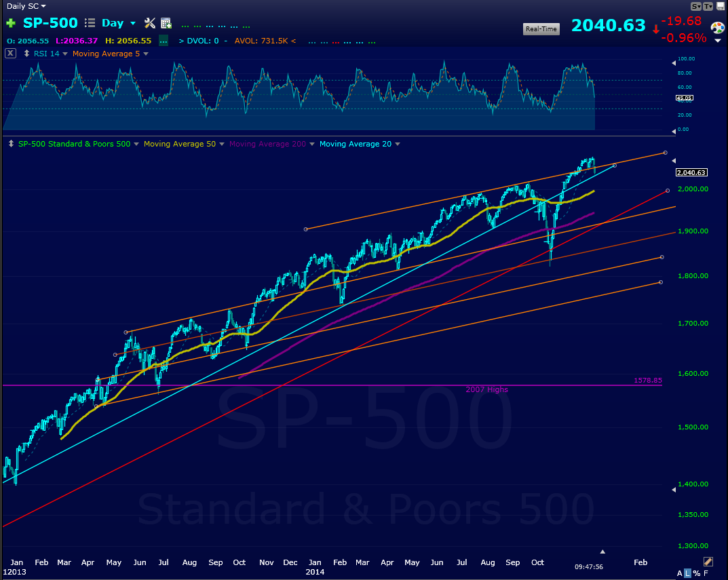The width and height of the screenshot is (728, 580).
Task: Click the 2,040.63 current price label on scale
Action: (691, 172)
